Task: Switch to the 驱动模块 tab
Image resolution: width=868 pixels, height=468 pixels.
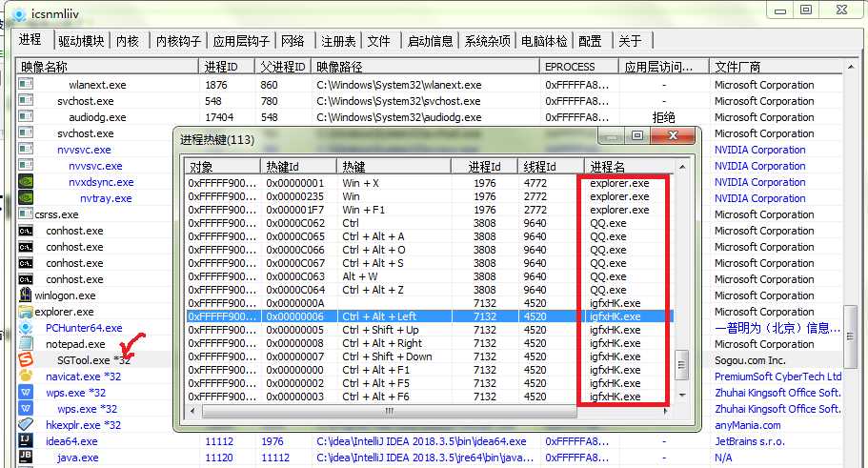Action: [81, 41]
